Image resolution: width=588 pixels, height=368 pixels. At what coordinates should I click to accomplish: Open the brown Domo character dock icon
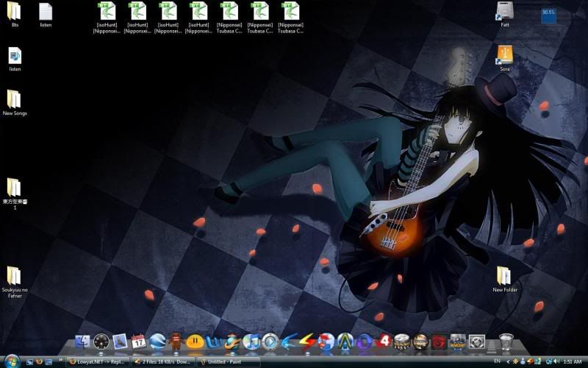point(176,342)
